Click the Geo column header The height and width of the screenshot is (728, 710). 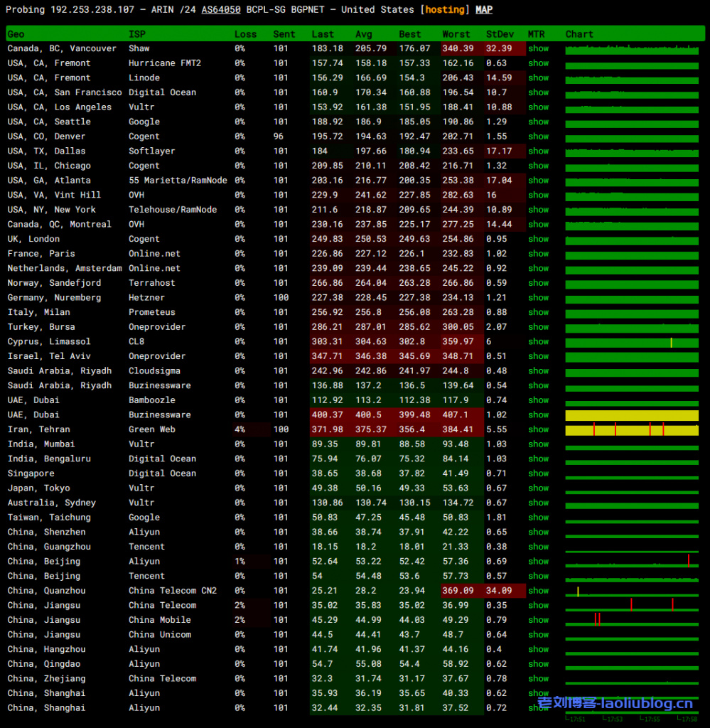coord(16,34)
